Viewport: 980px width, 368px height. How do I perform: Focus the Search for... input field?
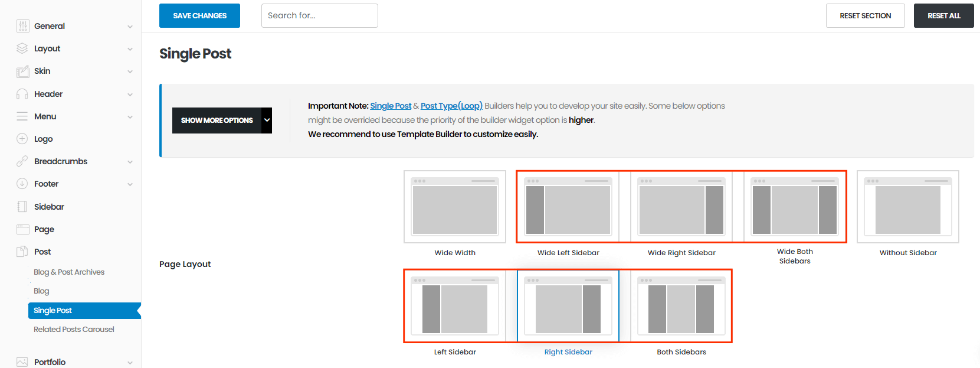coord(319,16)
